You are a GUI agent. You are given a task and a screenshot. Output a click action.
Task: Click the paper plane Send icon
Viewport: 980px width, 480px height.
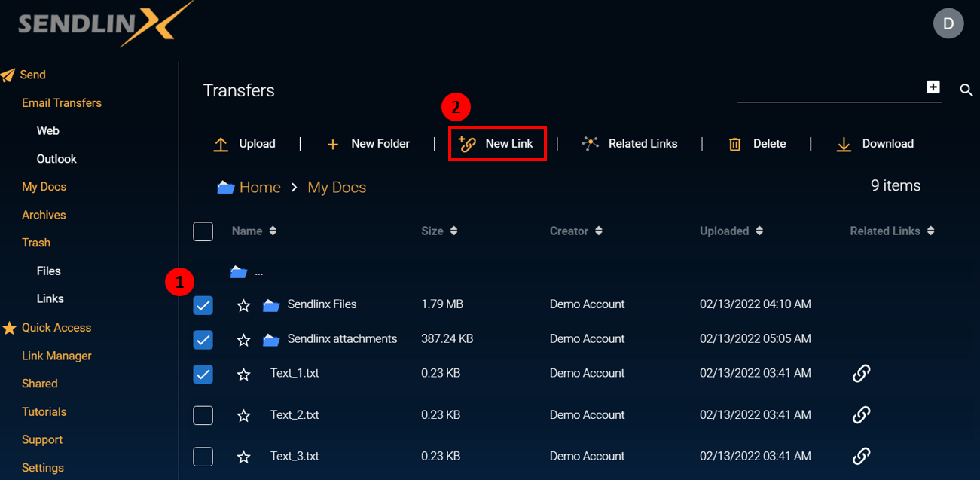click(x=8, y=75)
